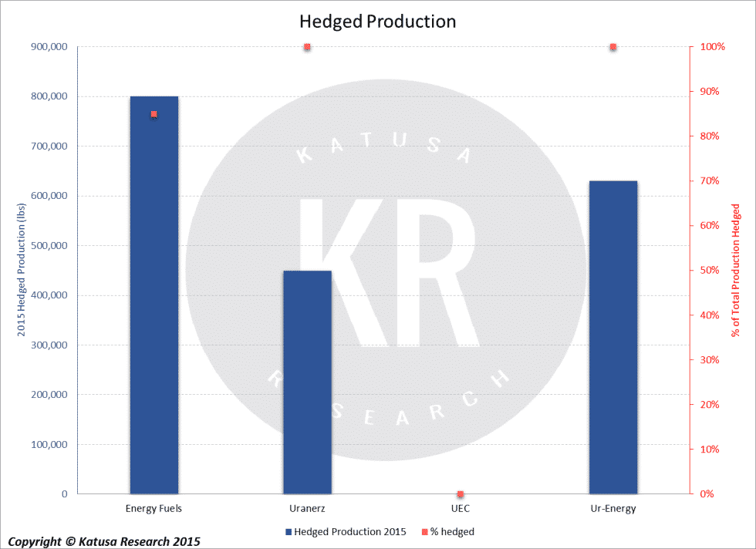Viewport: 756px width, 549px height.
Task: Click the 70% right axis value
Action: (x=710, y=180)
